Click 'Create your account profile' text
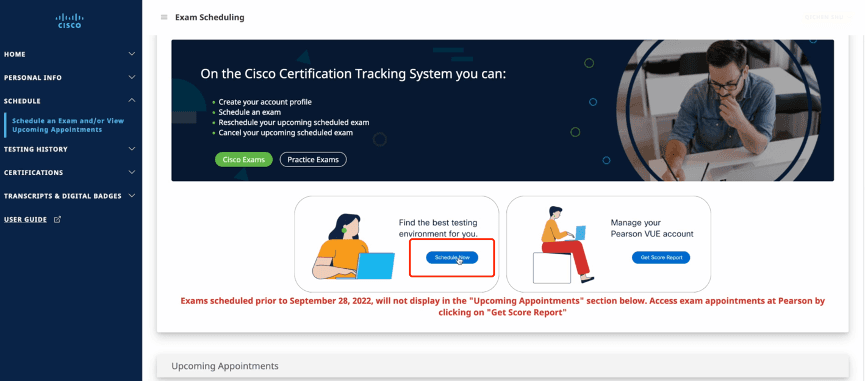The image size is (866, 381). pos(265,102)
